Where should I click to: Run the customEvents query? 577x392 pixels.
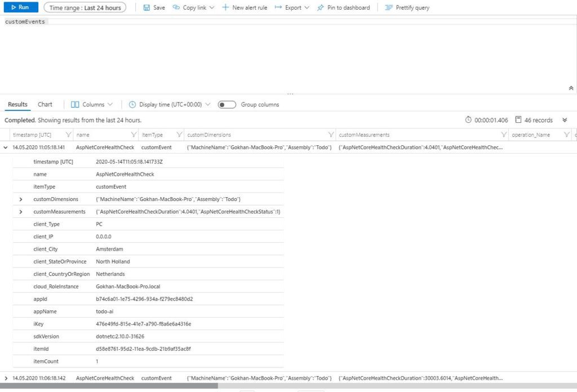(x=20, y=7)
